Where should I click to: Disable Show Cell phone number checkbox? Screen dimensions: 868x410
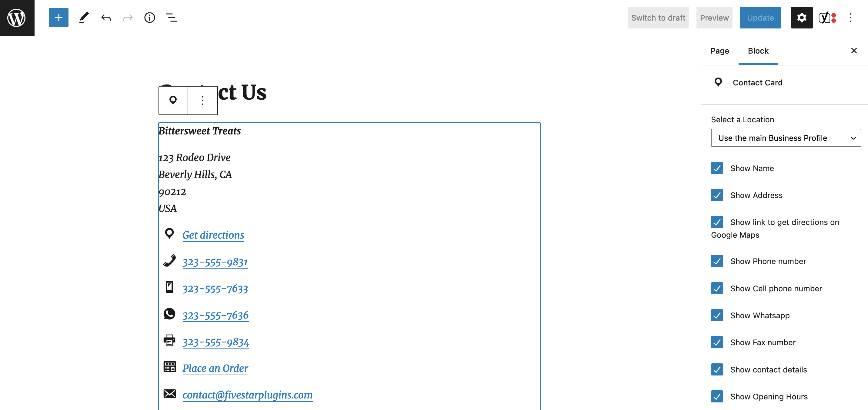pos(717,288)
